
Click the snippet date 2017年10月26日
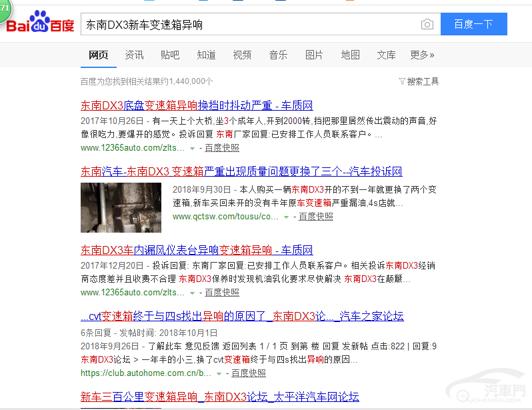pos(112,121)
